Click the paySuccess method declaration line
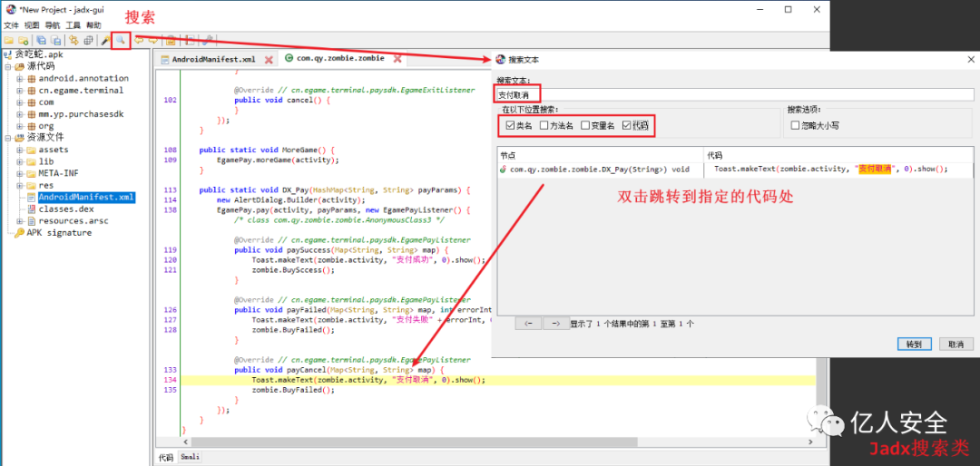This screenshot has height=466, width=980. (x=340, y=250)
